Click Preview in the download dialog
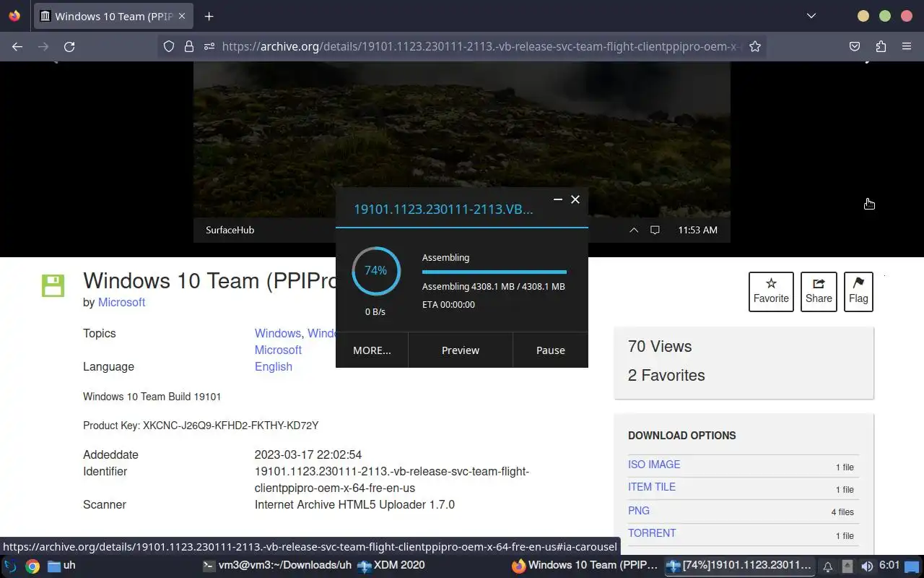924x578 pixels. 461,350
